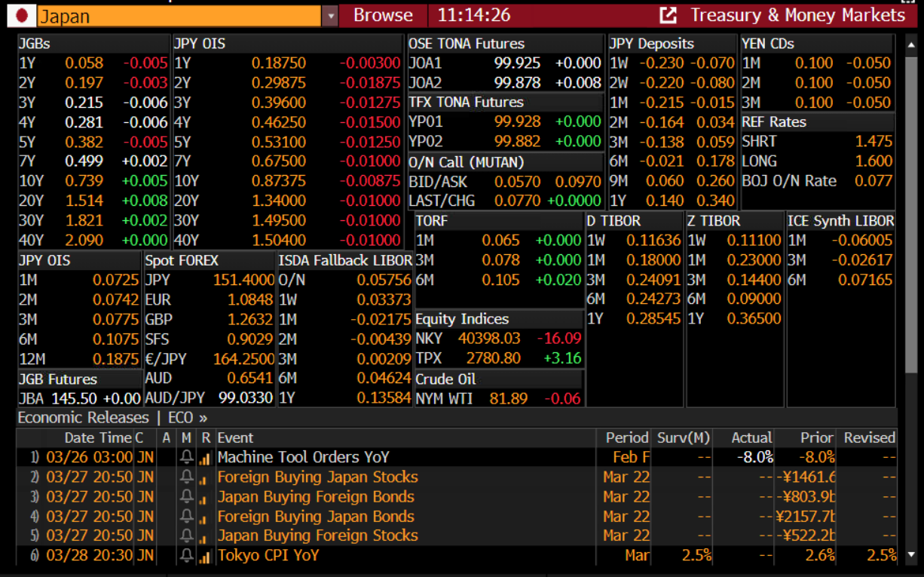Screen dimensions: 924x577
Task: Sort releases by the Date Time column header
Action: pyautogui.click(x=87, y=437)
